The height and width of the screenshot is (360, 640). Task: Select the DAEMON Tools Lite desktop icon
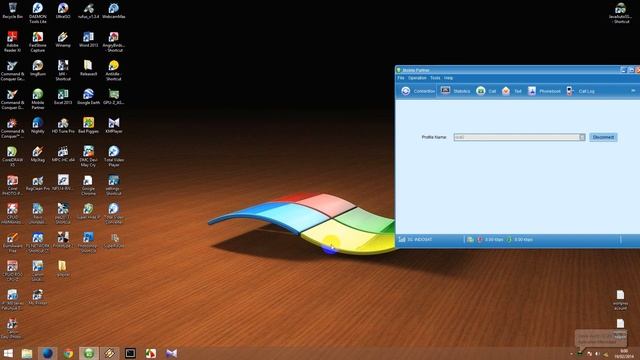tap(38, 13)
